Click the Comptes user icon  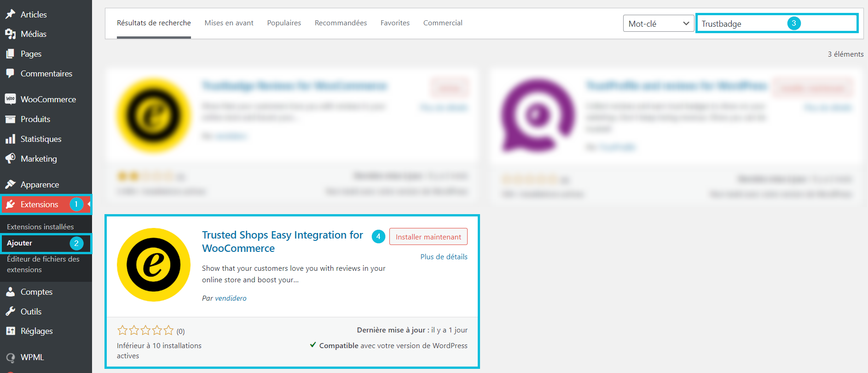pos(10,292)
